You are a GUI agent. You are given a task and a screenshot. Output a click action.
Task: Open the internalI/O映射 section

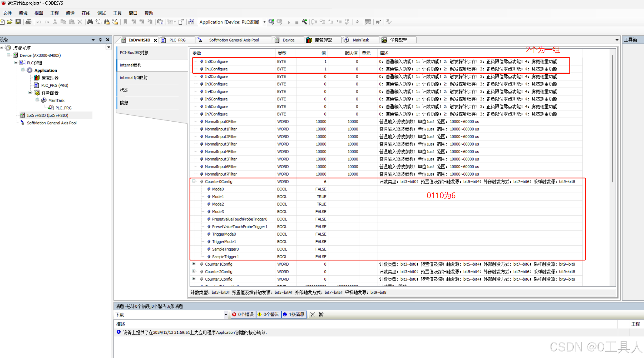[133, 77]
